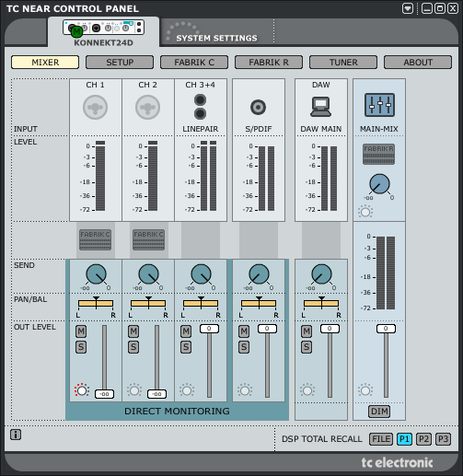Screen dimensions: 463x476
Task: Click the DAW out level fader handle
Action: point(330,329)
